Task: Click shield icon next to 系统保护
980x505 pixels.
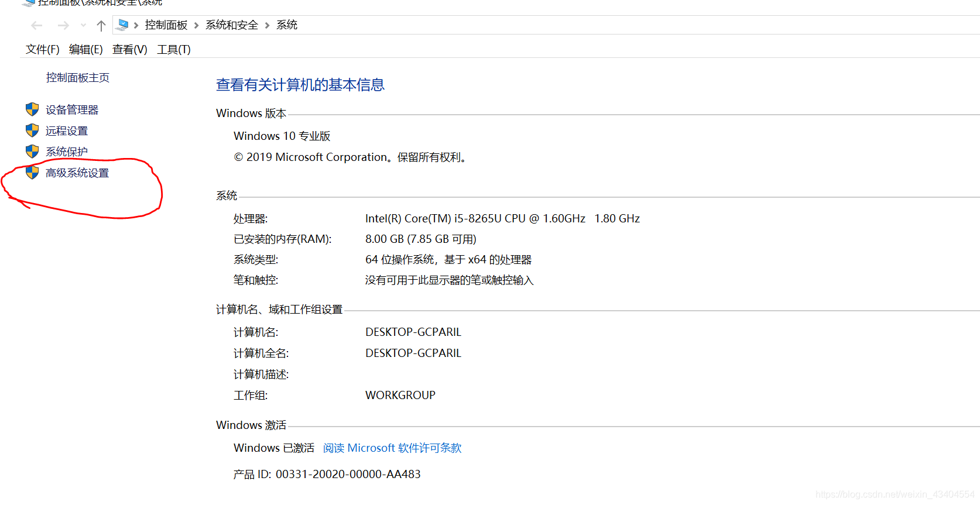Action: (x=32, y=152)
